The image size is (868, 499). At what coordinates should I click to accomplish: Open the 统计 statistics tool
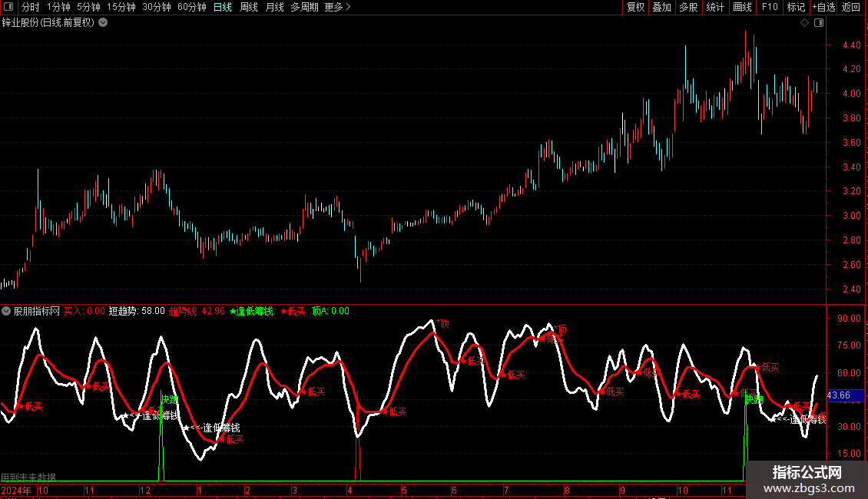coord(714,7)
